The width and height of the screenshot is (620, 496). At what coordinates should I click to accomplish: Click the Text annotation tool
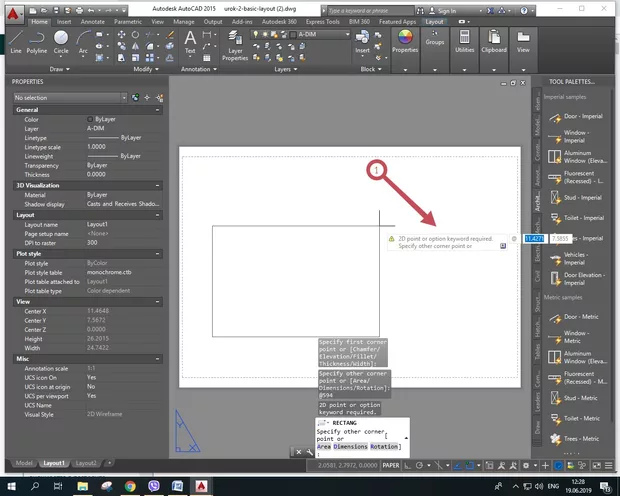click(x=190, y=40)
